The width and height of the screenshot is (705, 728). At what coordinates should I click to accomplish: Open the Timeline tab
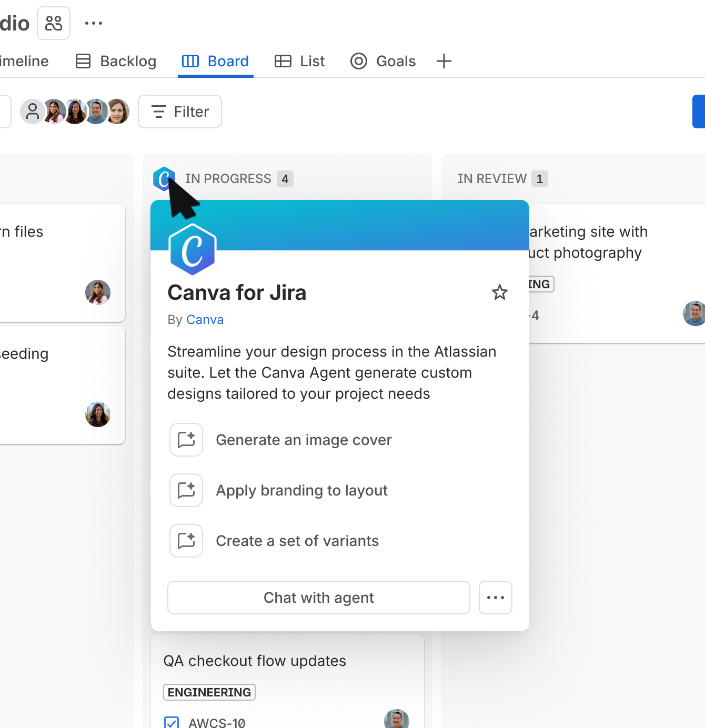click(24, 61)
